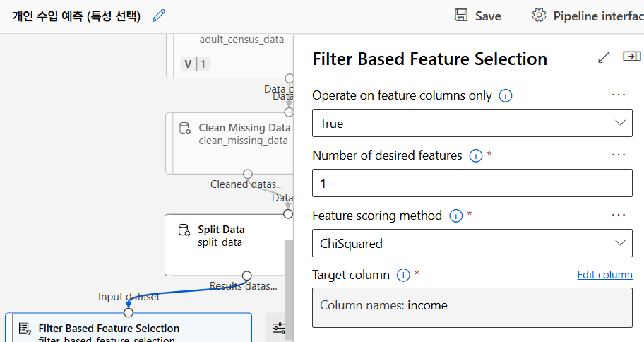Viewport: 644px width, 342px height.
Task: Open the Feature scoring method ChiSquared dropdown
Action: click(472, 243)
